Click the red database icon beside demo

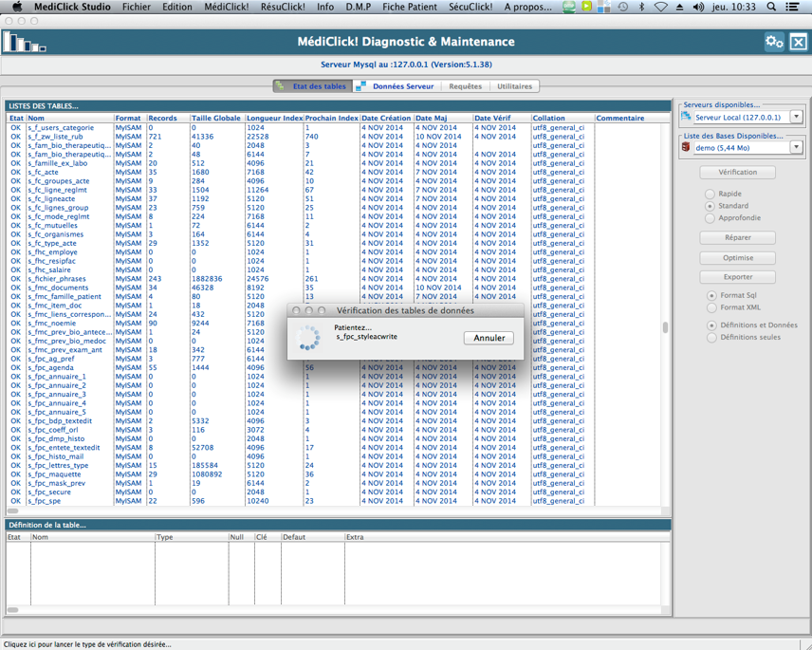687,147
